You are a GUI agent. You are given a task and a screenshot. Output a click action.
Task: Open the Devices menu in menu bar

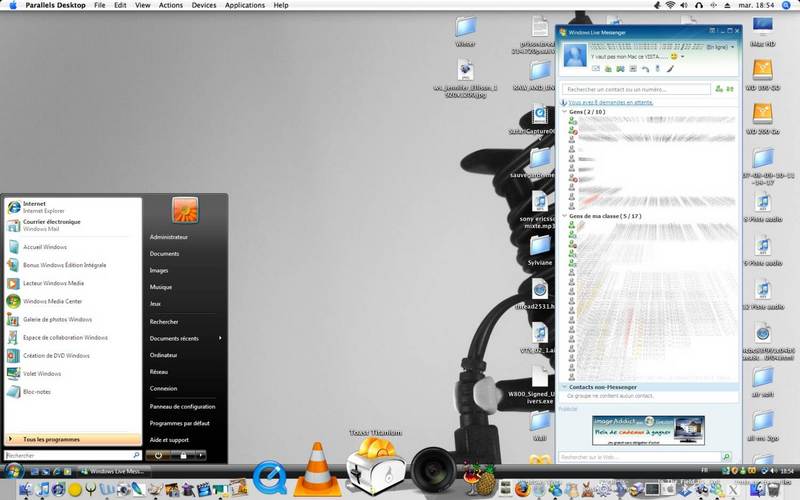click(x=203, y=5)
